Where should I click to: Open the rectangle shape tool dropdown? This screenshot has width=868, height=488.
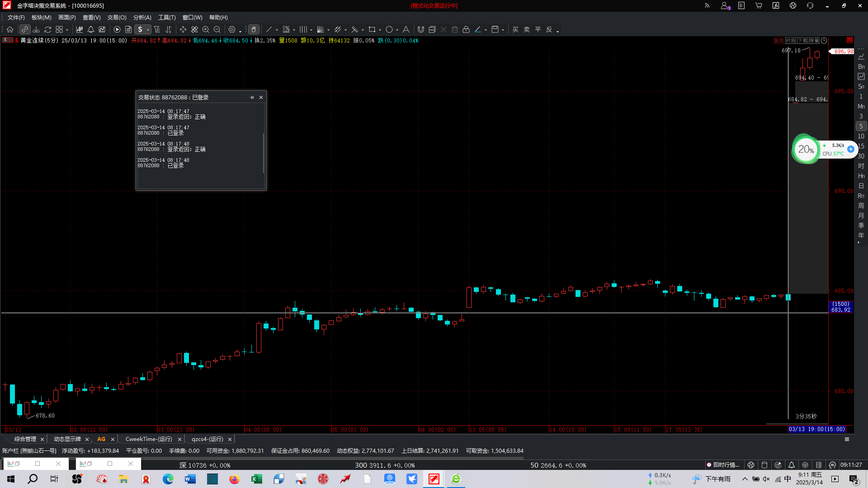[380, 30]
